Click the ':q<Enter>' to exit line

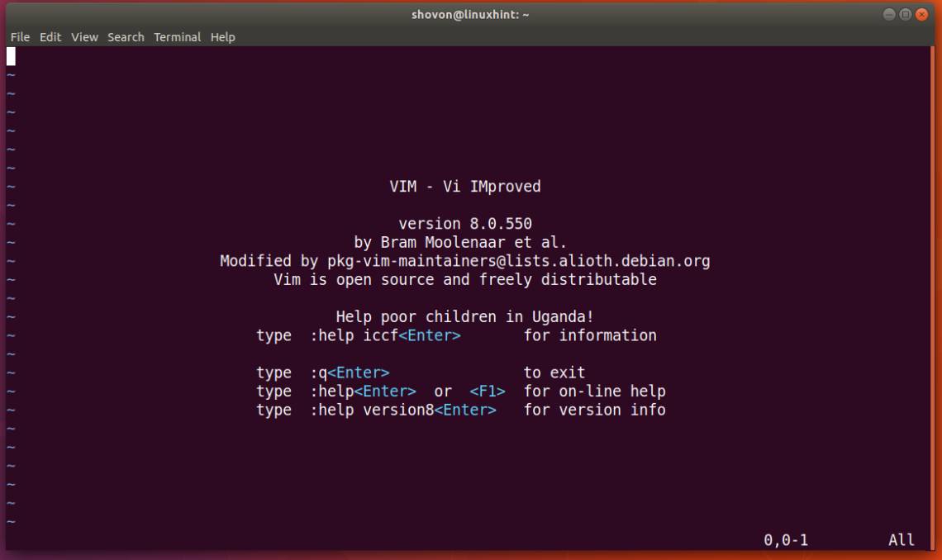coord(421,373)
